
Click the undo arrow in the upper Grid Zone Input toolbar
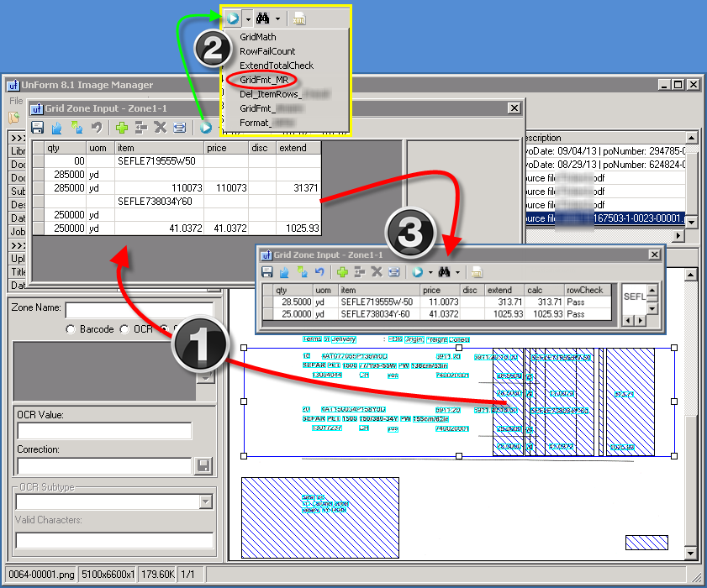pos(97,128)
